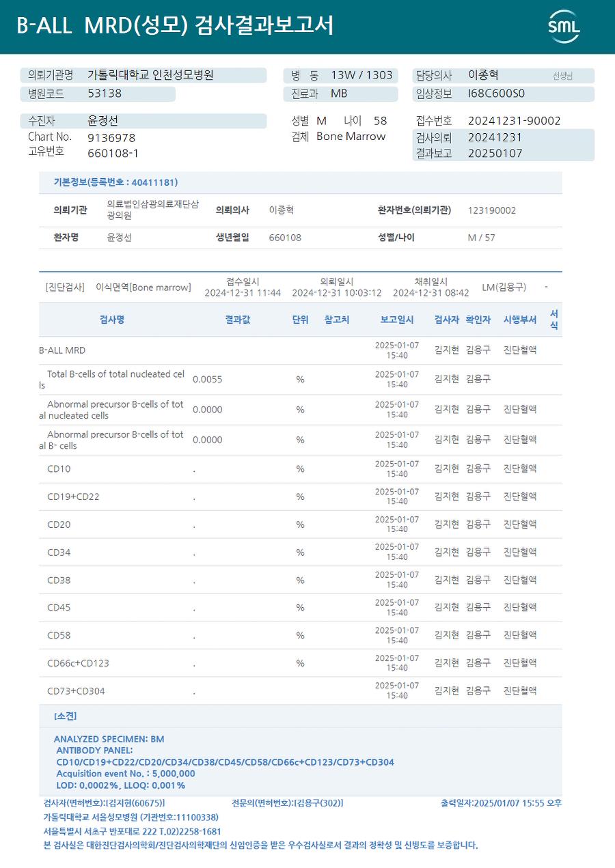615x868 pixels.
Task: Click sex/age value M / 57
Action: coord(482,238)
